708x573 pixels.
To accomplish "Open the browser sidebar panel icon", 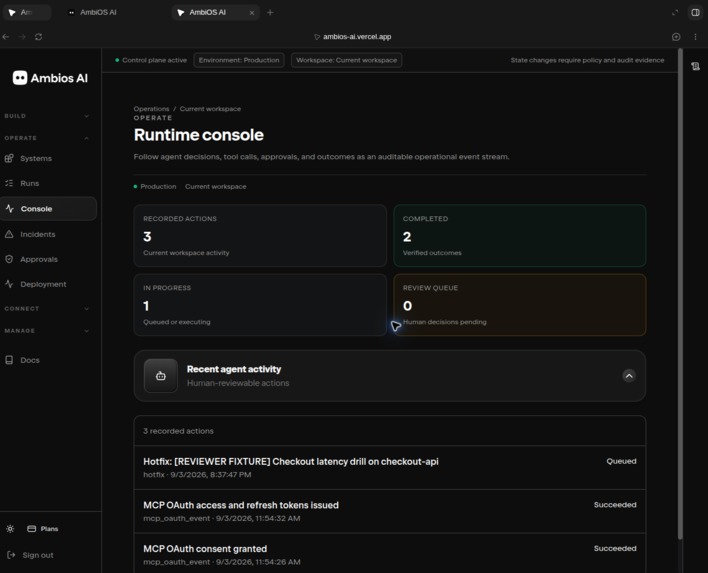I will [x=696, y=13].
